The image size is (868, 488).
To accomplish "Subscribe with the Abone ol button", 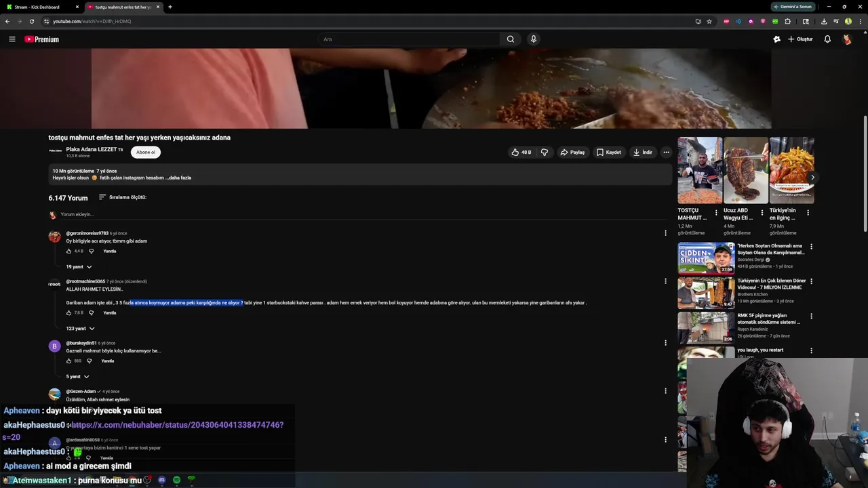I will (x=146, y=152).
